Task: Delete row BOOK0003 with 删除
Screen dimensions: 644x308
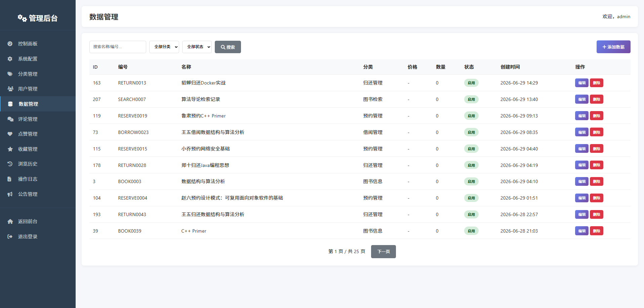Action: (597, 181)
